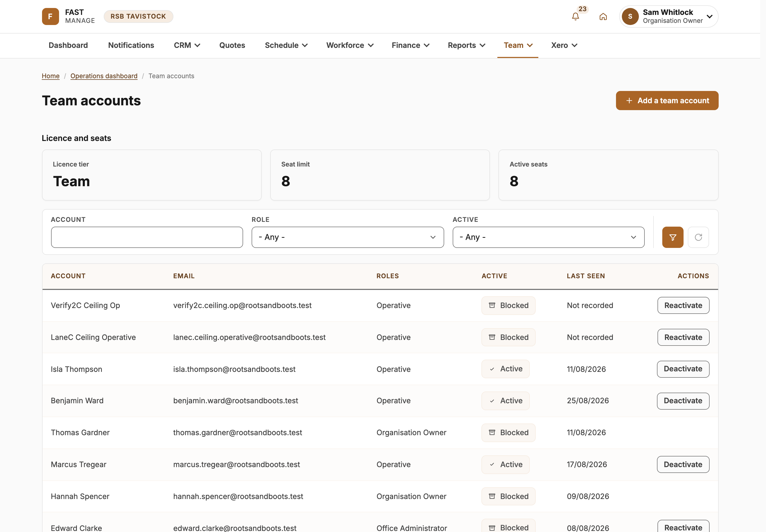Deactivate Isla Thompson account
The width and height of the screenshot is (766, 532).
(x=683, y=369)
